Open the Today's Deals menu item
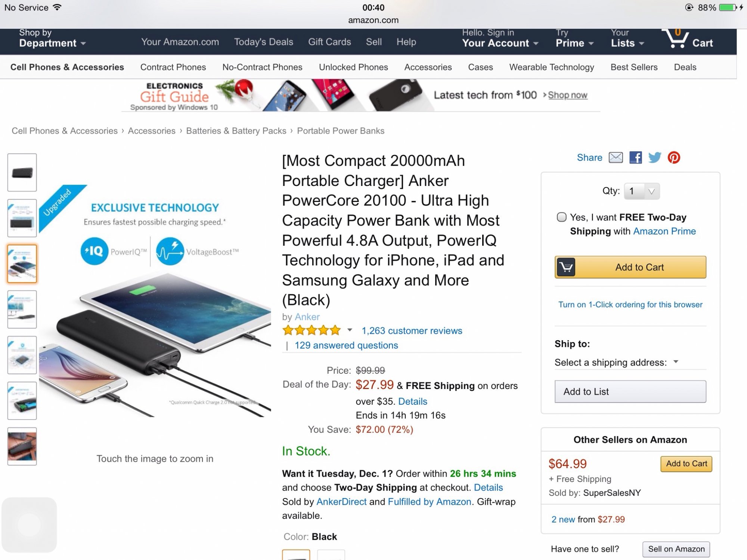The height and width of the screenshot is (560, 747). pos(263,42)
